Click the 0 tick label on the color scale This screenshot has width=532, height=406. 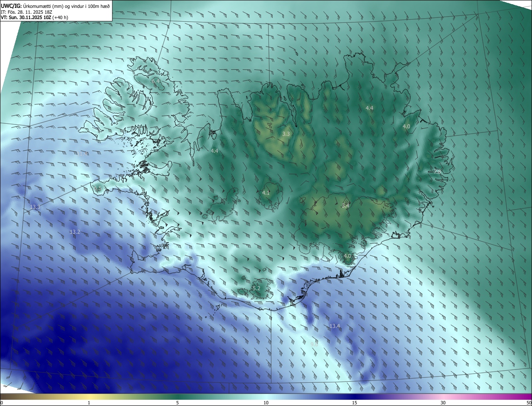(2, 403)
